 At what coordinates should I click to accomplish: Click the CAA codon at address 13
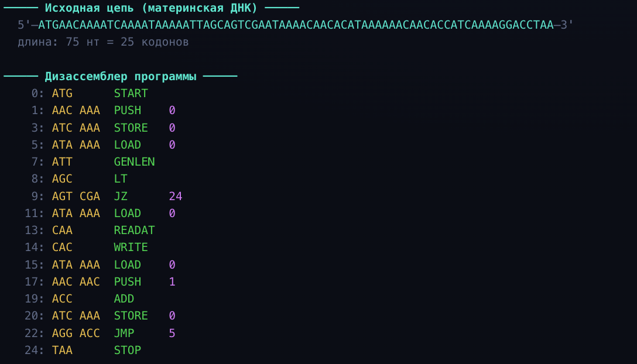pyautogui.click(x=62, y=231)
